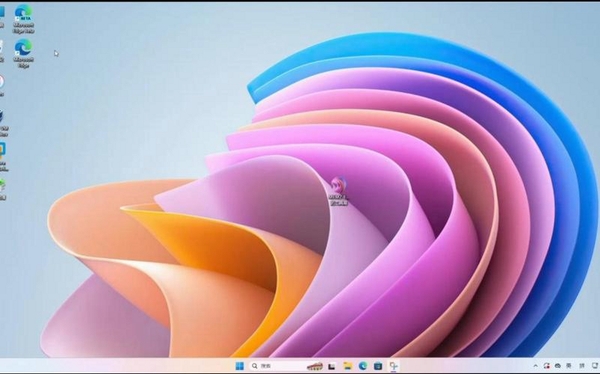Select the Microsoft Edge desktop shortcut
Viewport: 600px width, 374px height.
tap(23, 54)
